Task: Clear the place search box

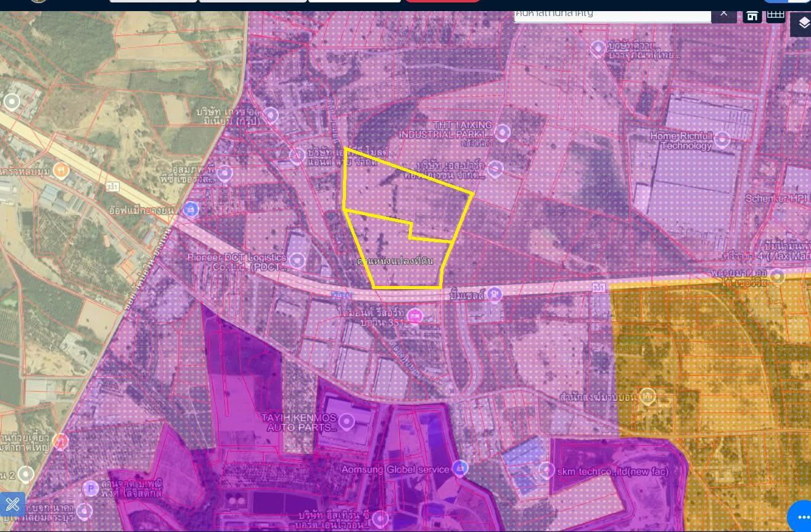Action: pos(724,13)
